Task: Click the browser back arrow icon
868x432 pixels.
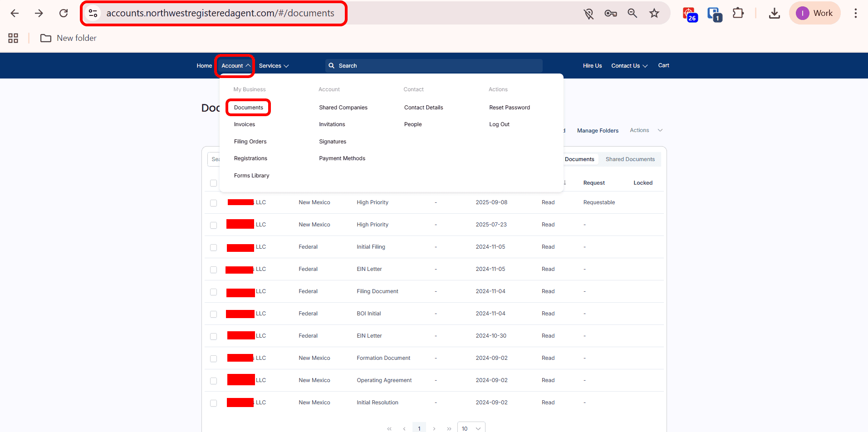Action: pos(15,13)
